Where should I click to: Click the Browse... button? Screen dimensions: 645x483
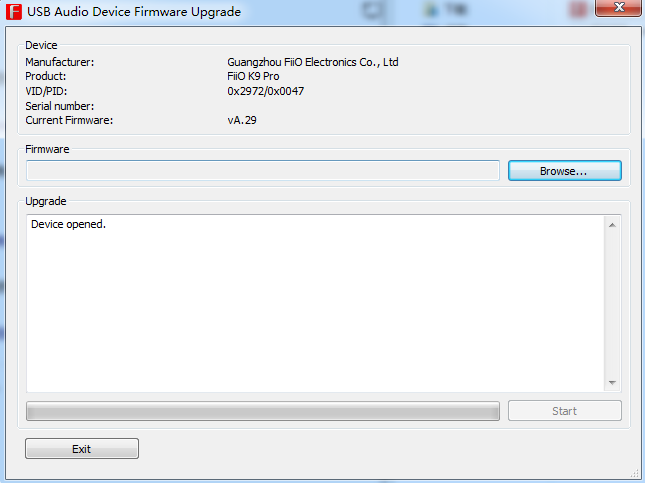564,171
